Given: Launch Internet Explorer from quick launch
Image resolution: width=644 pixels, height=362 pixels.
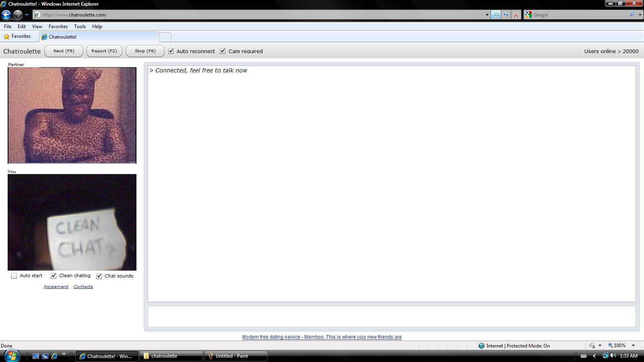Looking at the screenshot, I should (54, 356).
